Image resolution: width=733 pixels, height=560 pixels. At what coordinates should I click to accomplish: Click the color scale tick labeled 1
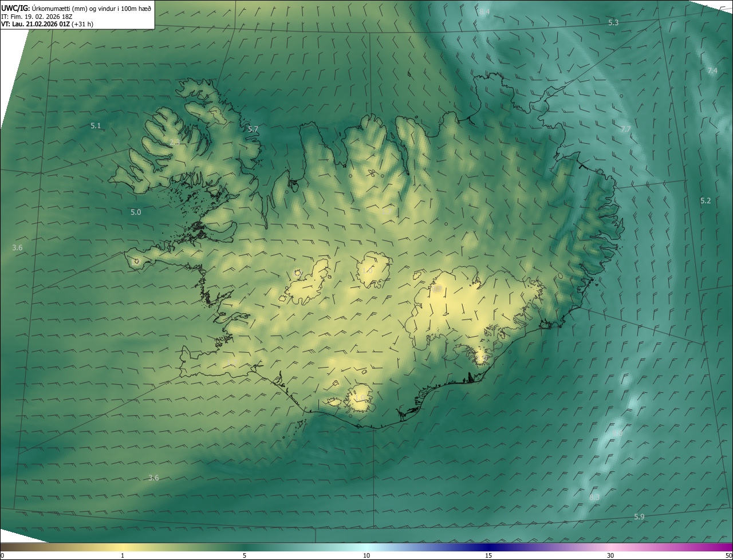[123, 555]
